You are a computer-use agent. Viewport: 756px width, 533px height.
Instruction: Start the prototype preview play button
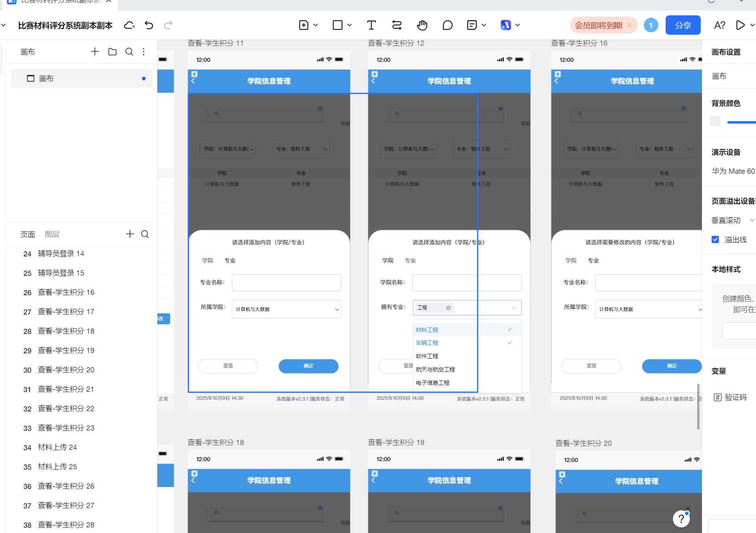(740, 25)
